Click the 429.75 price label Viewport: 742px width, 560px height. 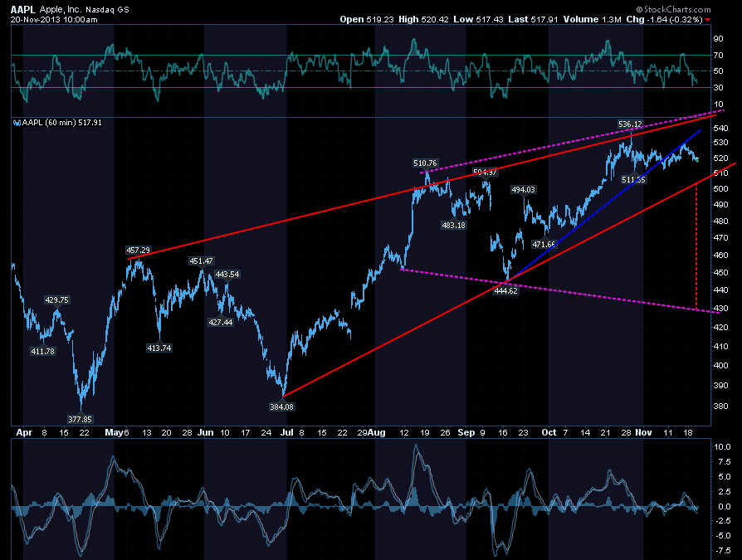tap(56, 299)
